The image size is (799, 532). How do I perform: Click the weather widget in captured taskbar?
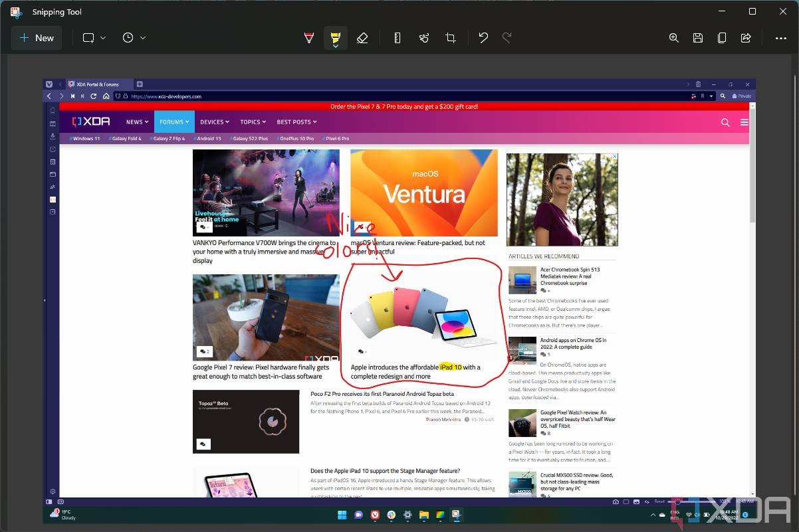click(x=64, y=515)
